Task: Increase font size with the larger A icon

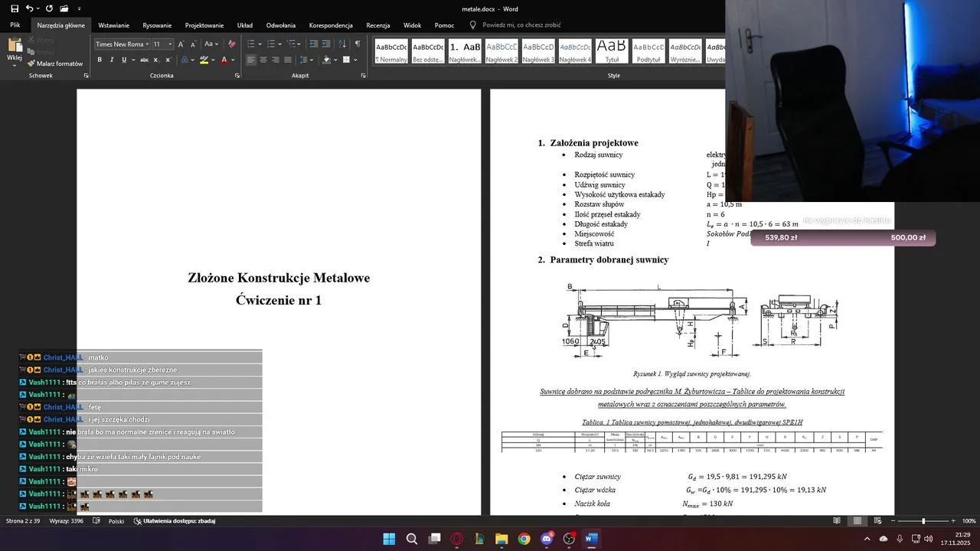Action: (182, 44)
